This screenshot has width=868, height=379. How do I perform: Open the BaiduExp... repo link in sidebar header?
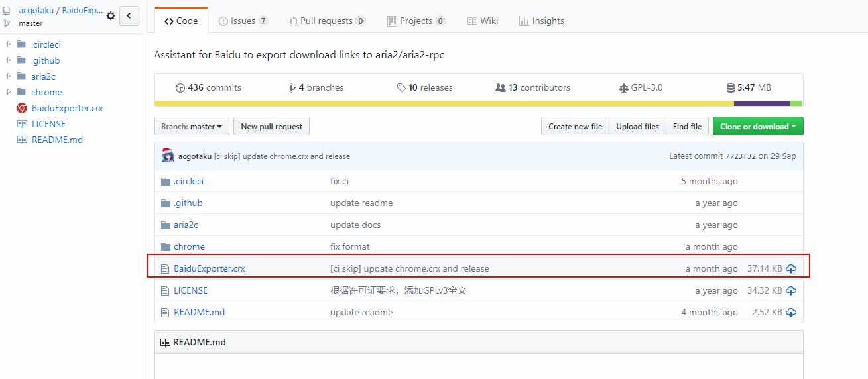coord(83,11)
